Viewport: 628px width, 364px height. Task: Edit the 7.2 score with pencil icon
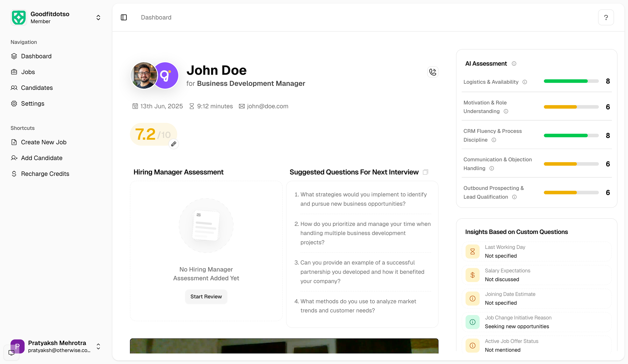174,144
